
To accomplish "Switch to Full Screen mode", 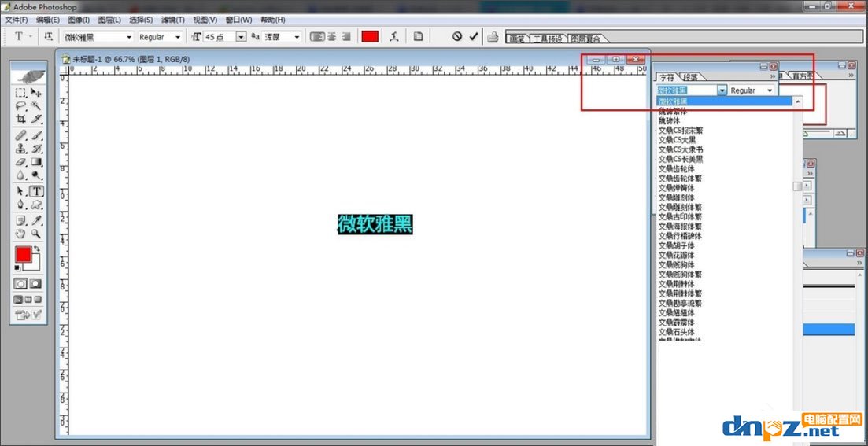I will [38, 300].
